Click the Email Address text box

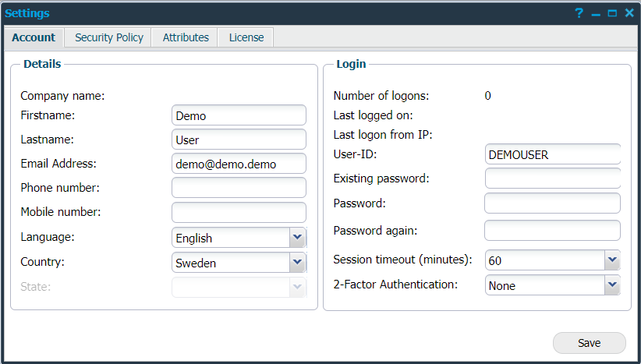pyautogui.click(x=239, y=164)
